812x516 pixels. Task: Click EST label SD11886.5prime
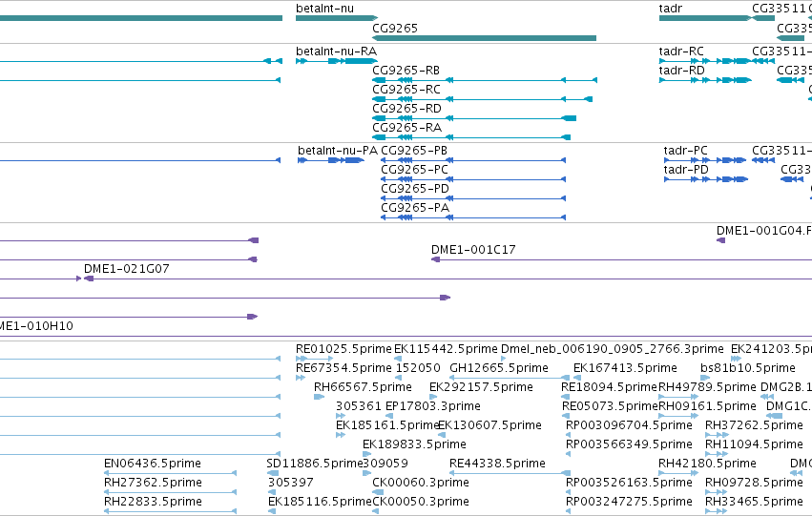pyautogui.click(x=314, y=464)
